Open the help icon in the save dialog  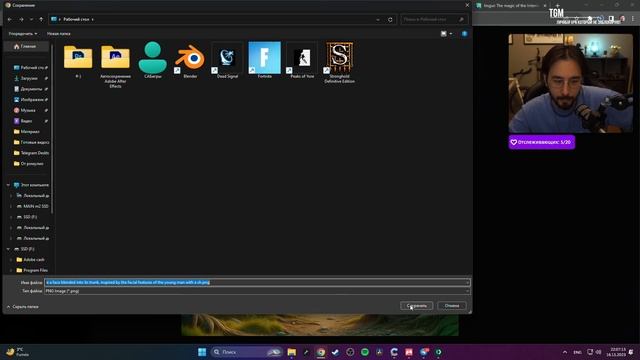point(464,33)
